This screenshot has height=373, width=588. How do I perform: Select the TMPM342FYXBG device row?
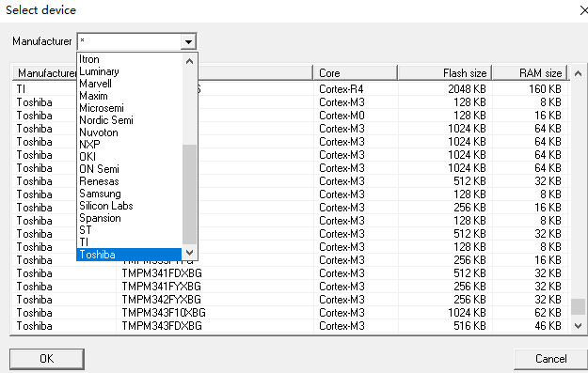(x=292, y=300)
